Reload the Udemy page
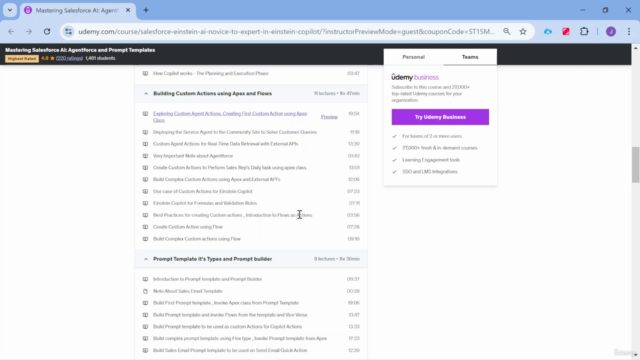Screen dimensions: 640x360 [47, 31]
